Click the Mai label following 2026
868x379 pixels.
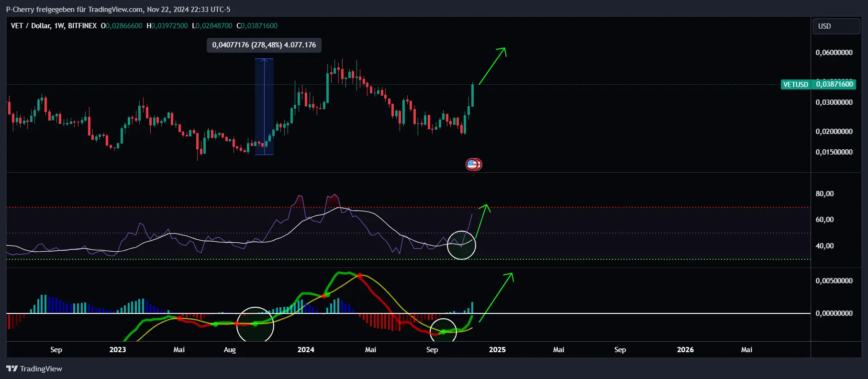pos(746,350)
